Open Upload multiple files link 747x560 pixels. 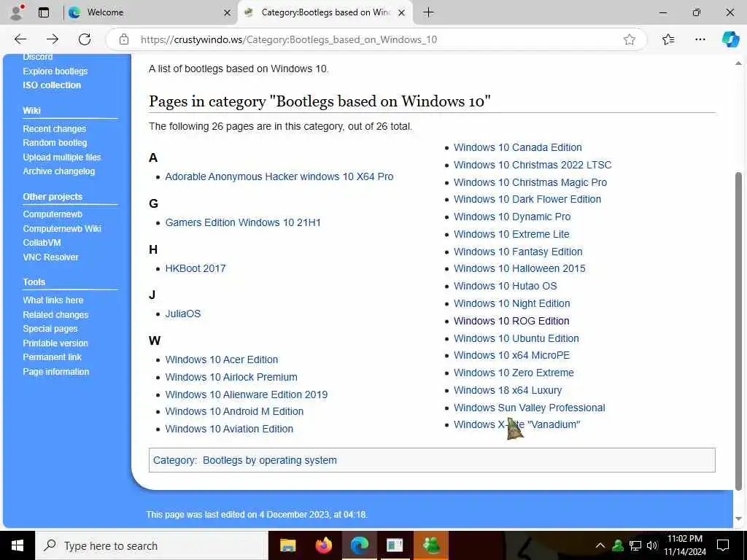click(62, 157)
